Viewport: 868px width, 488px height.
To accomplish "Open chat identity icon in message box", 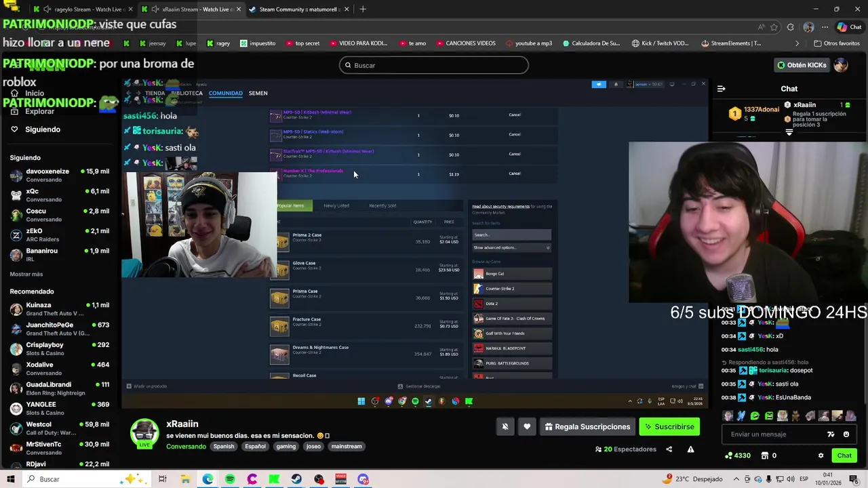I will pyautogui.click(x=831, y=434).
